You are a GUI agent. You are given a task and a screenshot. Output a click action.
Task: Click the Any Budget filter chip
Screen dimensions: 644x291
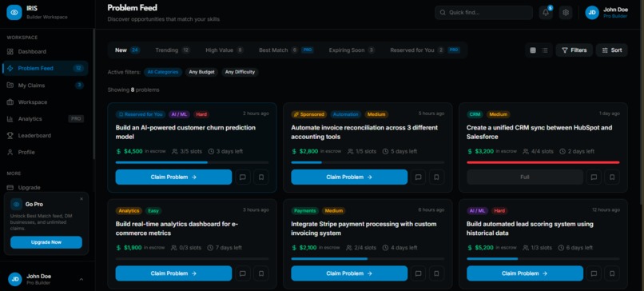pos(201,72)
